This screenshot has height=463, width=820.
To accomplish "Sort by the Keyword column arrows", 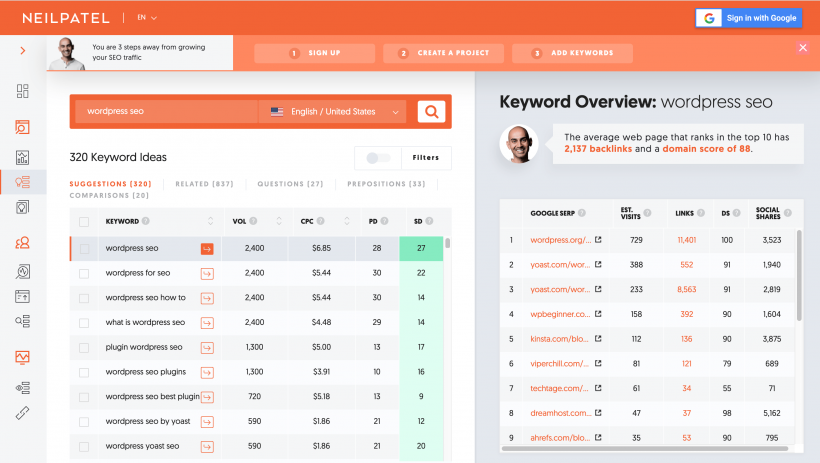I will pos(211,221).
